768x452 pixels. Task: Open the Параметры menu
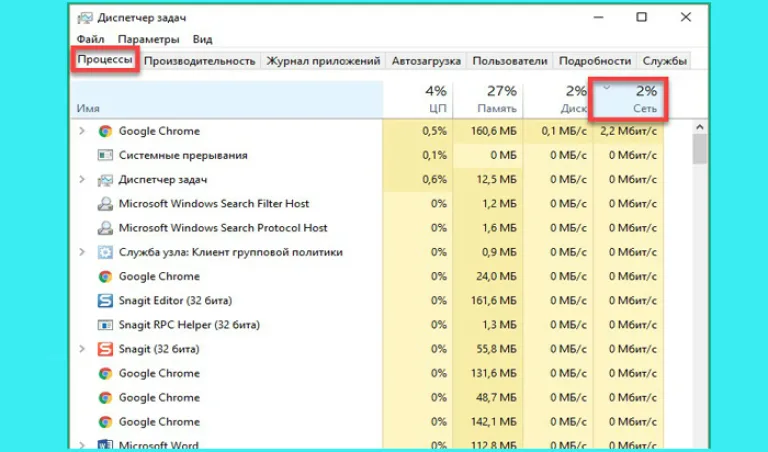148,39
